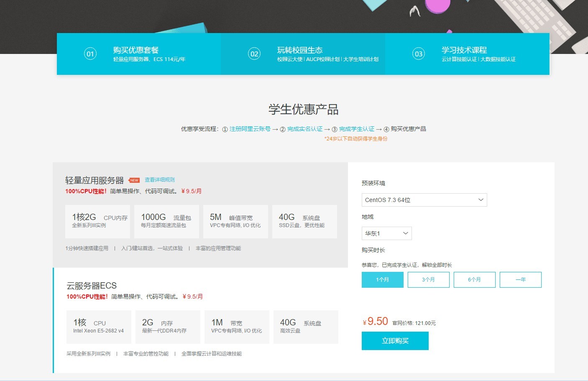Select the 一年 purchase duration
Image resolution: width=588 pixels, height=381 pixels.
521,280
